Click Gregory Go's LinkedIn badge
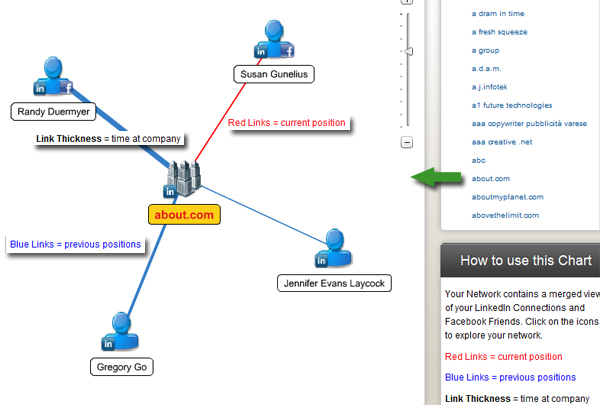This screenshot has height=405, width=600. click(x=108, y=344)
